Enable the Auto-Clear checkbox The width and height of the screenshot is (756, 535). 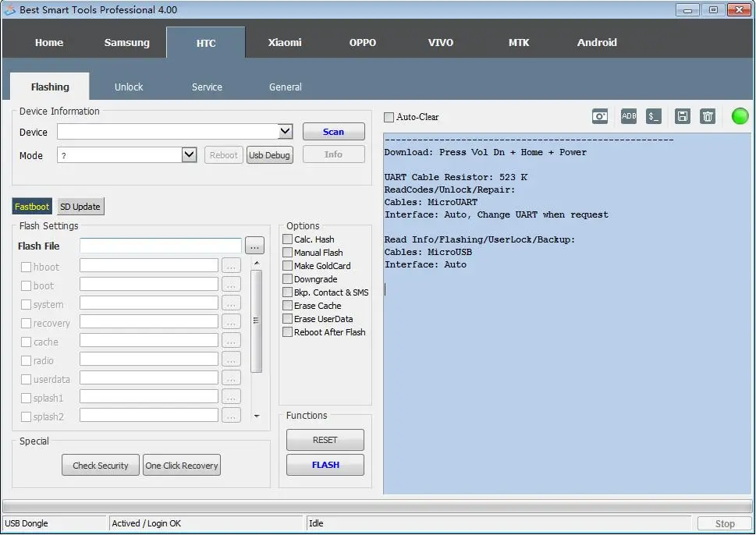click(389, 117)
